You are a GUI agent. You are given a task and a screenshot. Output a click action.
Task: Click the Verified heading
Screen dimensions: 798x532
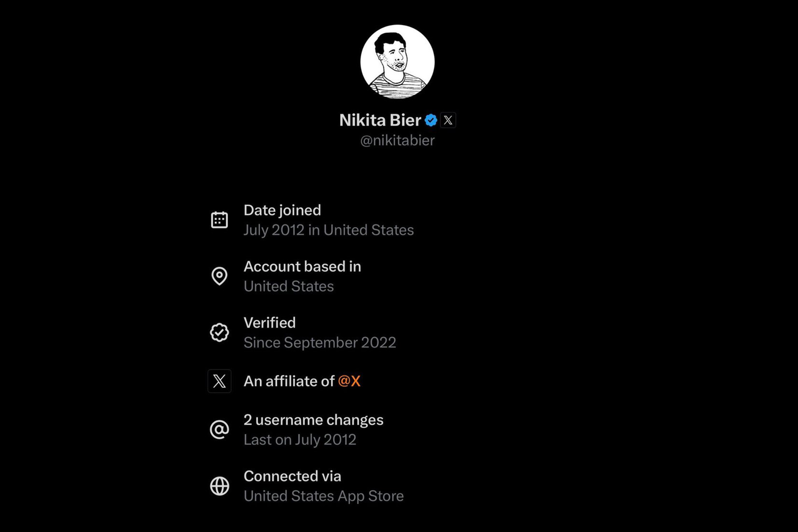coord(270,323)
